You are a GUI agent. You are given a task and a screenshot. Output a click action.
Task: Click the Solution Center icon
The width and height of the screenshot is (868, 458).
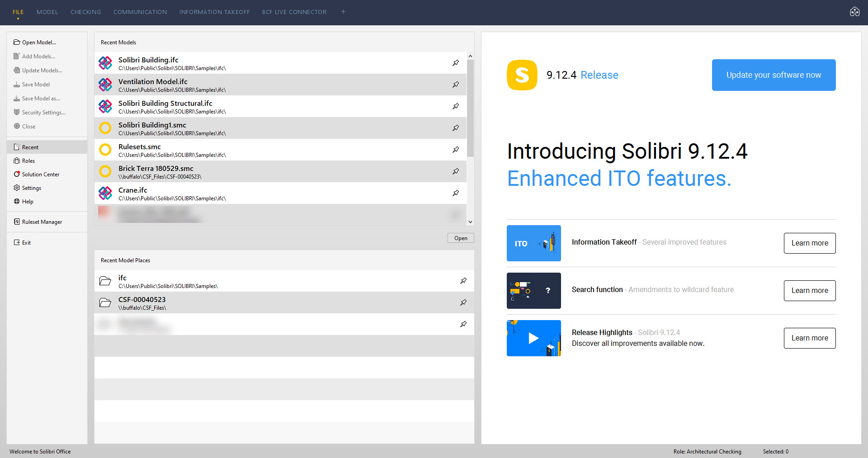click(x=17, y=174)
